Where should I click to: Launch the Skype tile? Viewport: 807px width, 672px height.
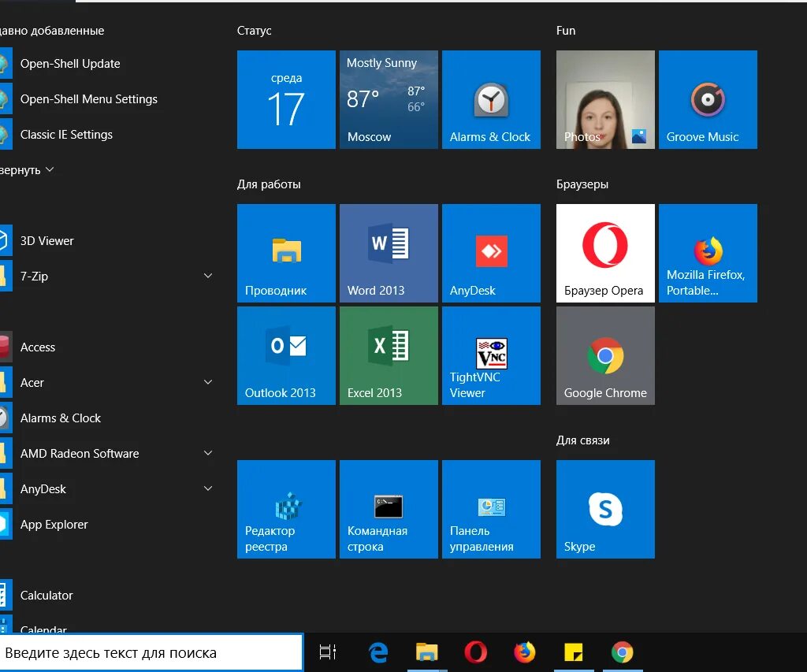[605, 509]
